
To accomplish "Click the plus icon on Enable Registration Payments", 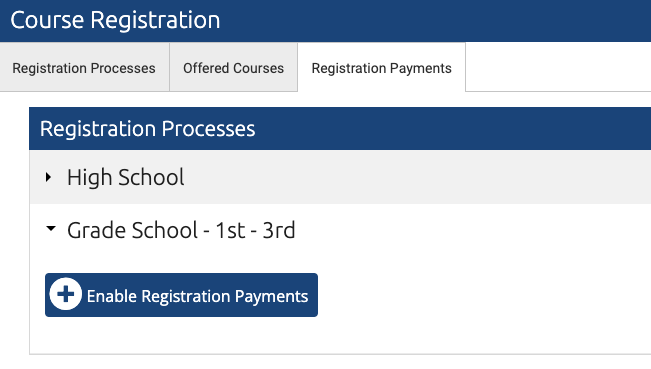I will click(66, 294).
